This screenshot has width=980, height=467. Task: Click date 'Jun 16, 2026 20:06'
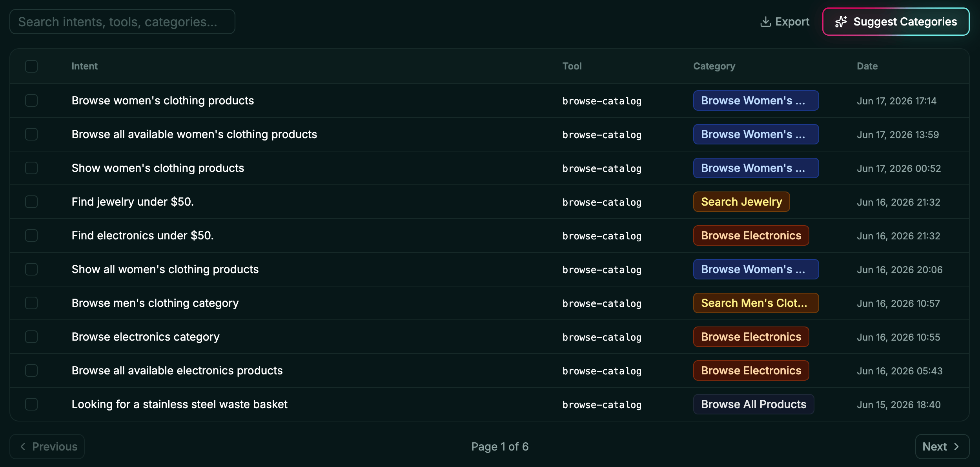pyautogui.click(x=900, y=270)
